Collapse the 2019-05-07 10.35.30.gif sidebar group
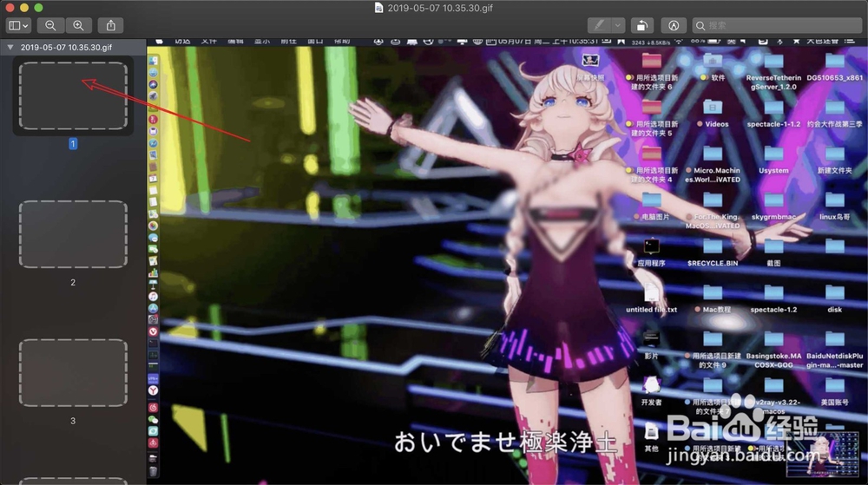Image resolution: width=868 pixels, height=485 pixels. pos(10,48)
